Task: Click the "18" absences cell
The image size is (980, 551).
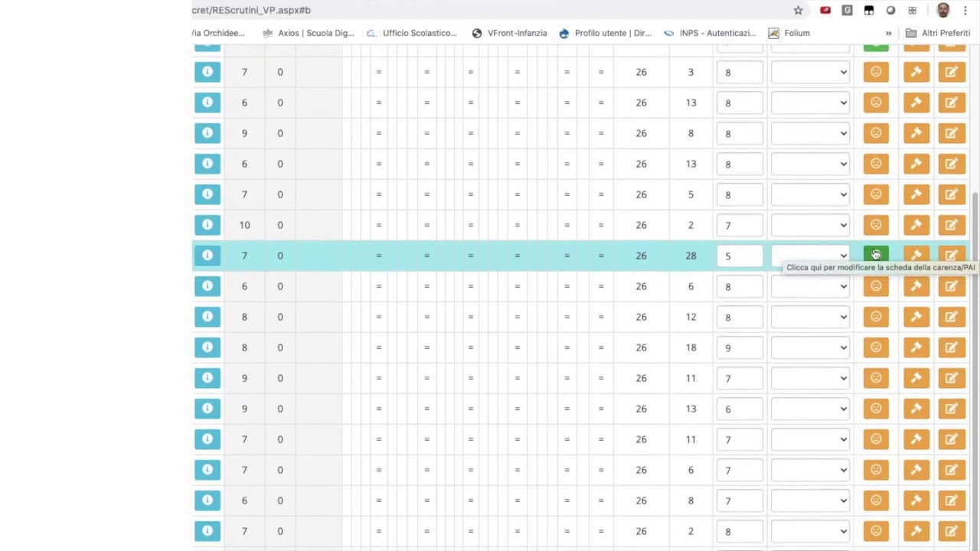Action: tap(691, 347)
